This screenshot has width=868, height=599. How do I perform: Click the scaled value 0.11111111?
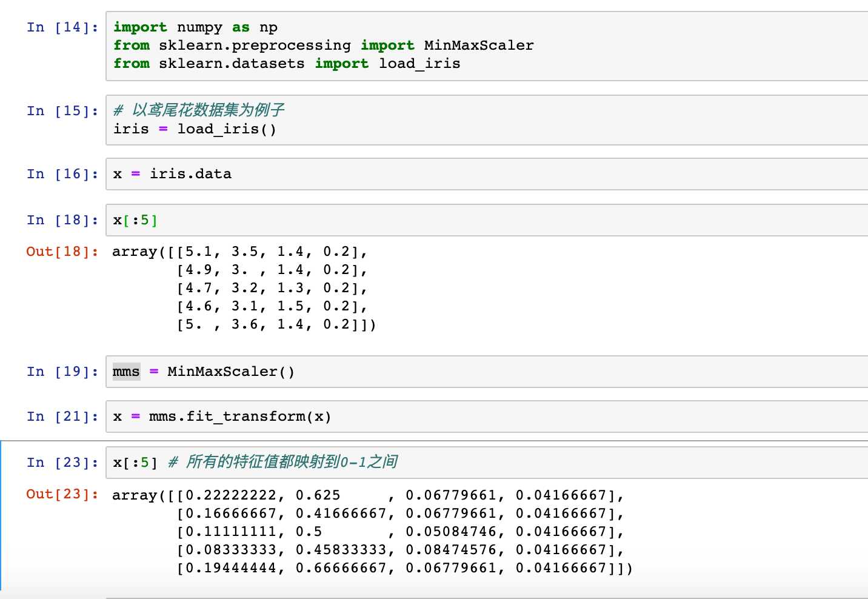232,532
